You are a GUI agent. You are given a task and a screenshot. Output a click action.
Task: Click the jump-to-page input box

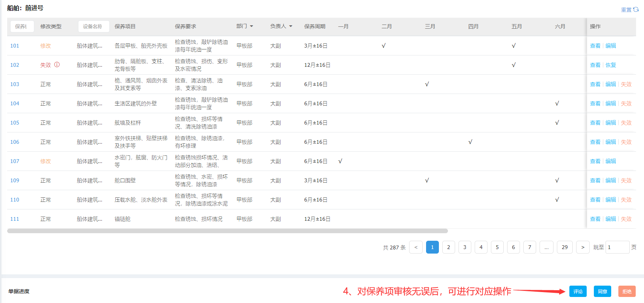618,247
